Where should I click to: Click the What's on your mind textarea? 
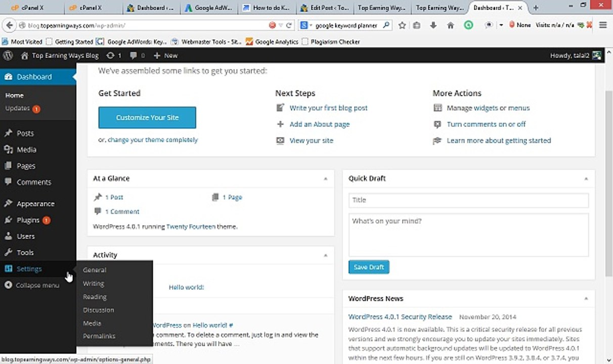click(468, 235)
